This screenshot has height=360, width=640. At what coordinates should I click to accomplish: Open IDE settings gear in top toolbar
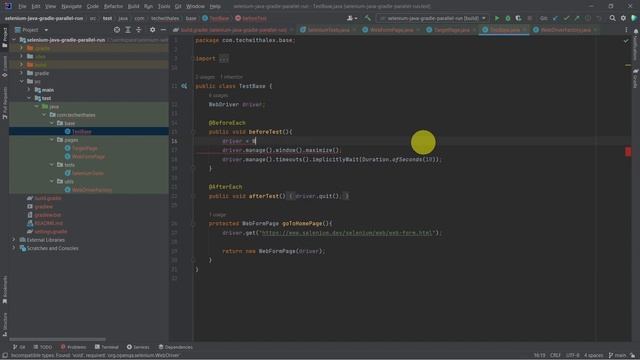point(623,18)
